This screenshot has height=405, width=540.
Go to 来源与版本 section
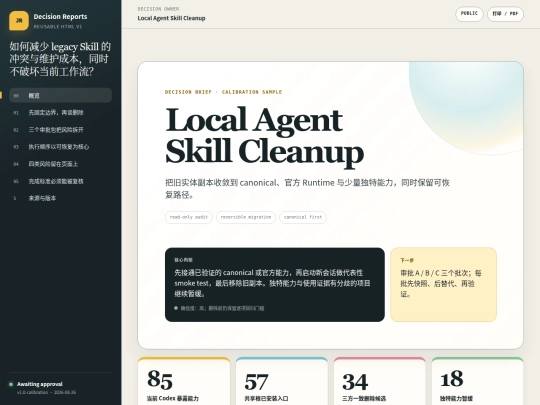tap(61, 198)
